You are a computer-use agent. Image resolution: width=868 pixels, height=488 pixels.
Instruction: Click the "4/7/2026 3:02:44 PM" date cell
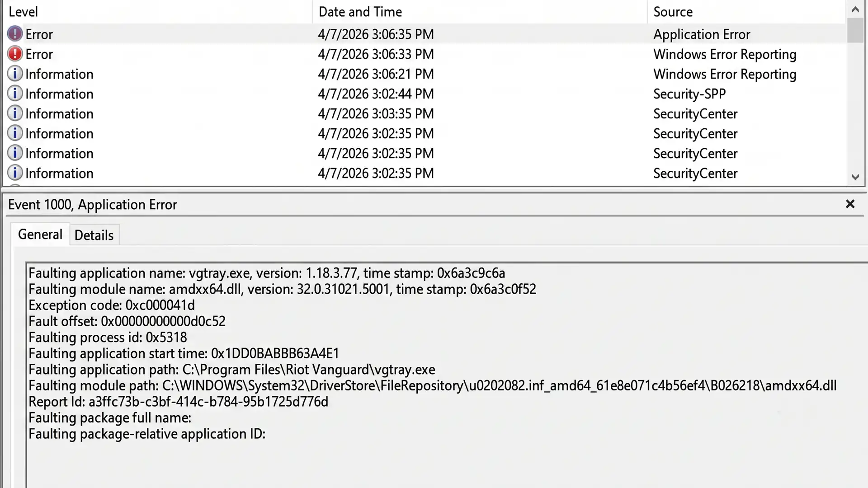[x=376, y=94]
